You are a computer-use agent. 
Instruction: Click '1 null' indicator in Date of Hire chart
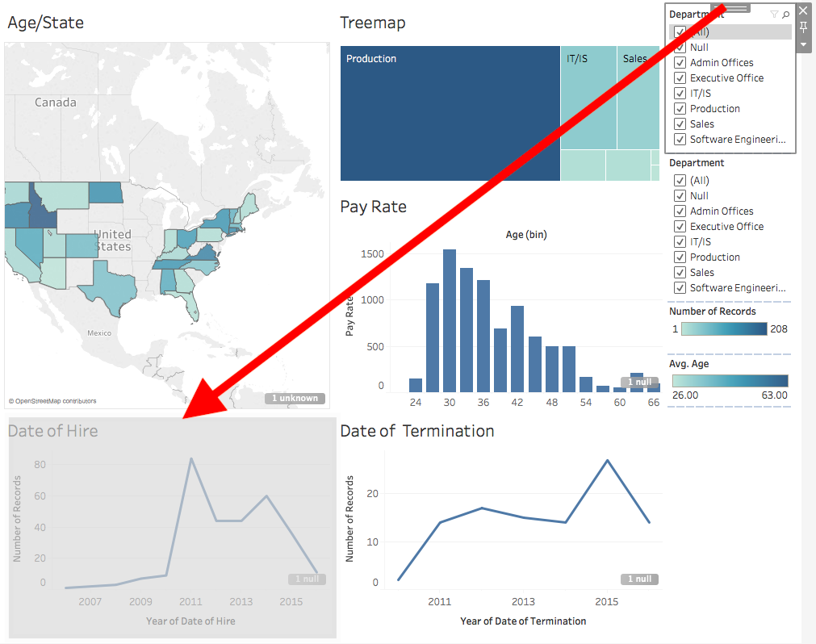[x=307, y=579]
